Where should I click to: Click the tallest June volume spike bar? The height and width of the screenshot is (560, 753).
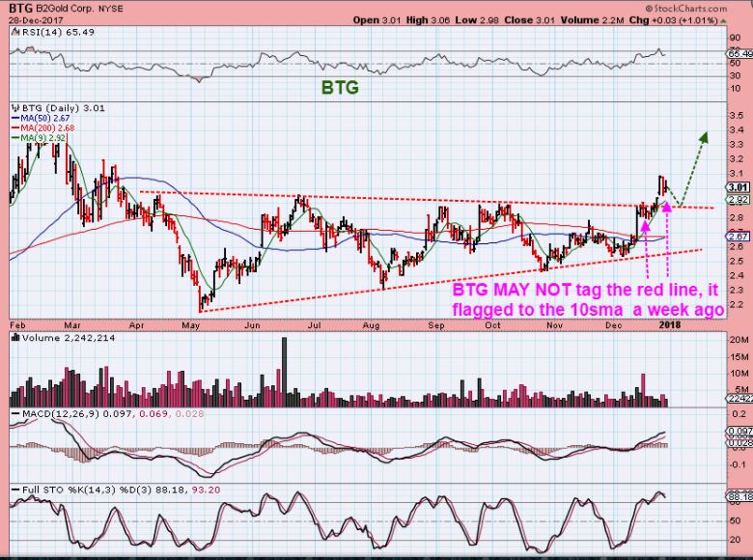(284, 372)
